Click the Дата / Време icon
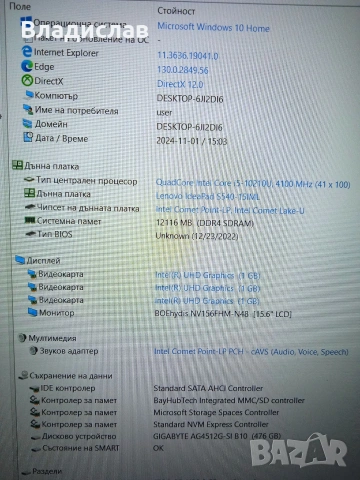 (x=28, y=137)
